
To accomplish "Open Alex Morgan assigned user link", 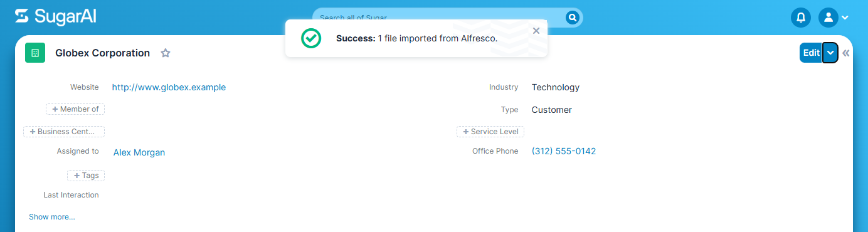I will tap(139, 152).
